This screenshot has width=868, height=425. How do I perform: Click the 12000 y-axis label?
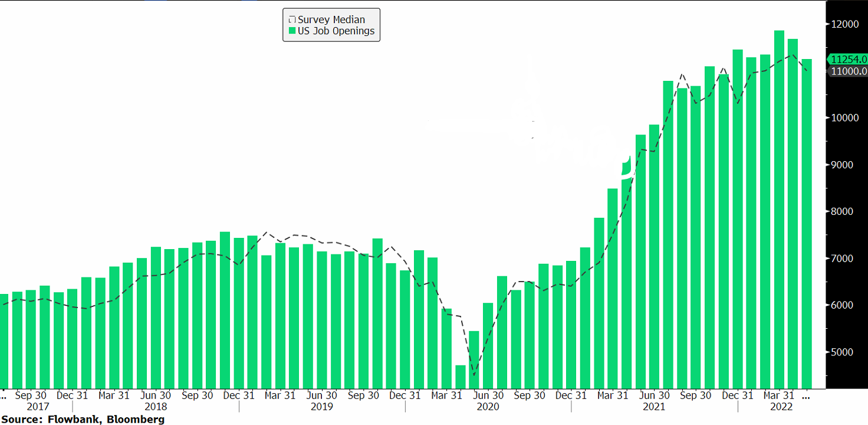coord(844,24)
